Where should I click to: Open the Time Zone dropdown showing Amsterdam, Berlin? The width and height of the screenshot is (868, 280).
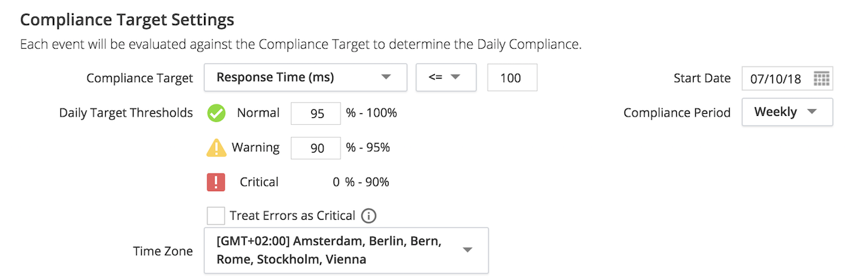click(346, 250)
